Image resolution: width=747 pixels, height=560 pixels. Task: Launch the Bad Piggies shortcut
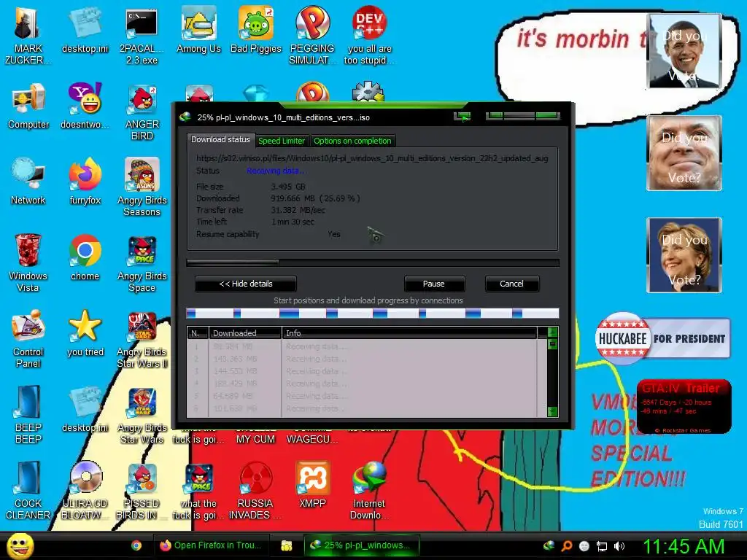coord(256,31)
